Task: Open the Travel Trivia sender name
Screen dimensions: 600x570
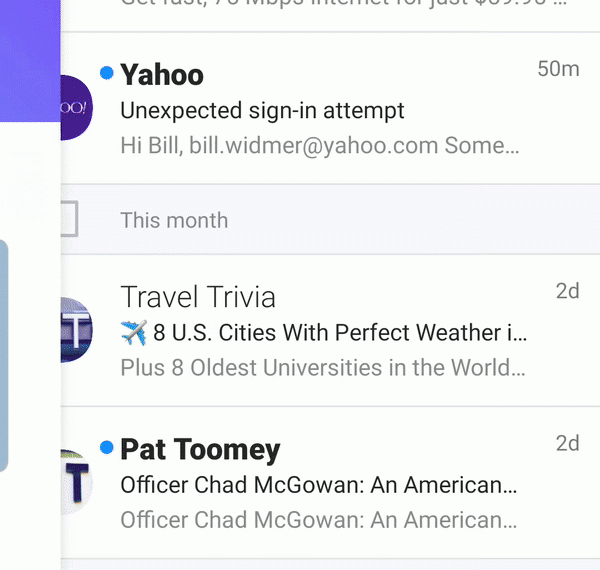Action: 198,297
